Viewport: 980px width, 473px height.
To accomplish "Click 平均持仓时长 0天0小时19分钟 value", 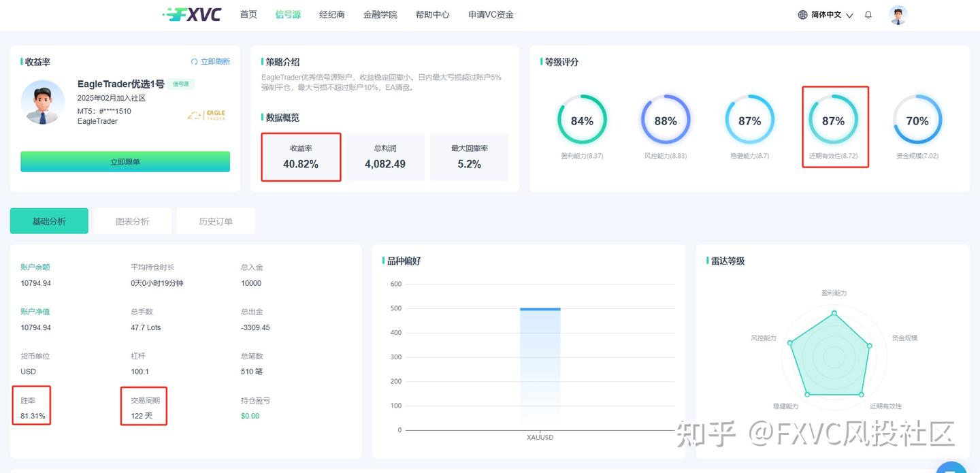I will pos(157,283).
